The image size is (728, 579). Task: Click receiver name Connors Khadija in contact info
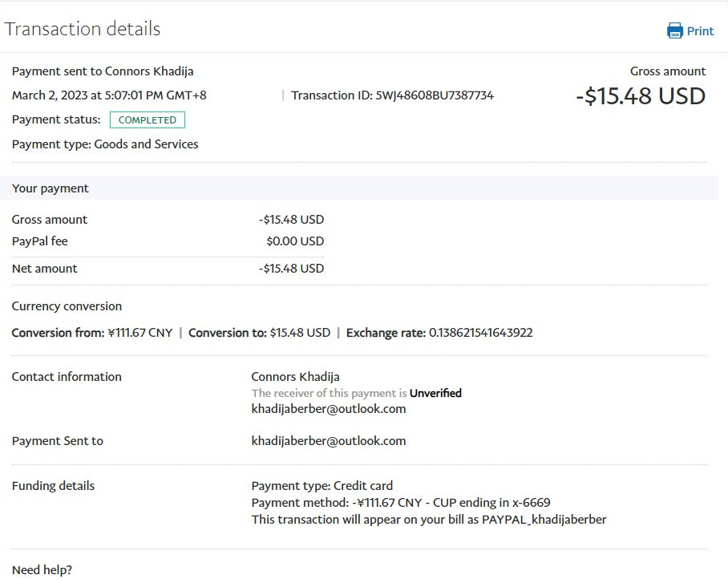pos(295,377)
